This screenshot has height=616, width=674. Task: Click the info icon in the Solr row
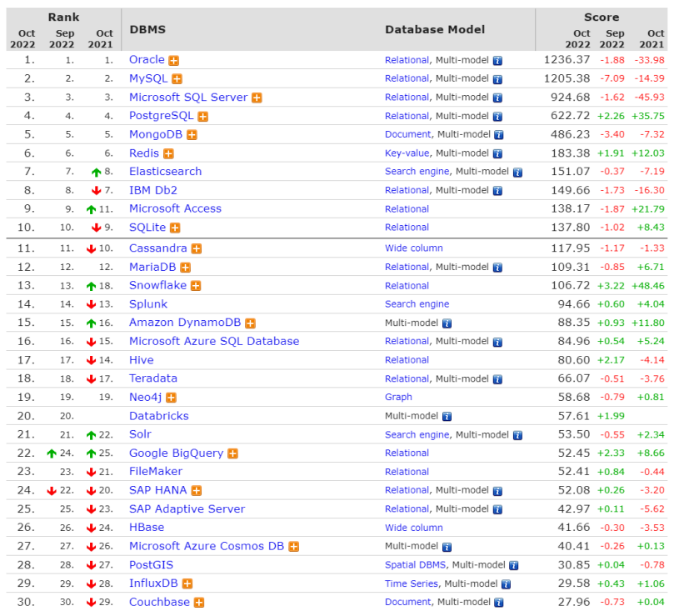pos(517,435)
